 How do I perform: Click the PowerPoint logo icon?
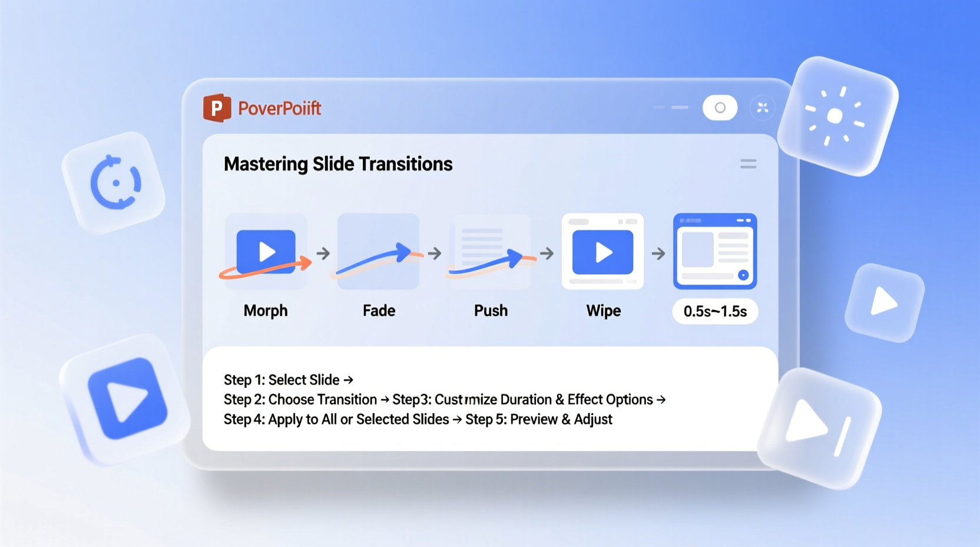point(217,107)
